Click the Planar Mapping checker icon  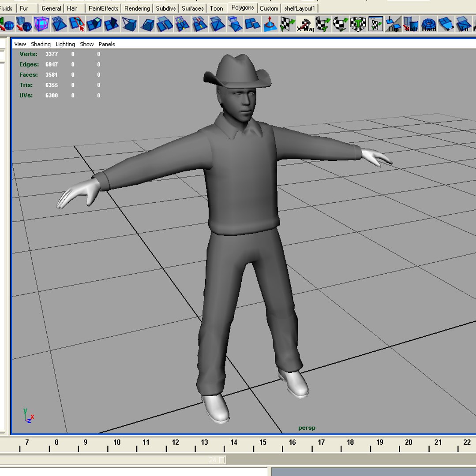pyautogui.click(x=288, y=24)
